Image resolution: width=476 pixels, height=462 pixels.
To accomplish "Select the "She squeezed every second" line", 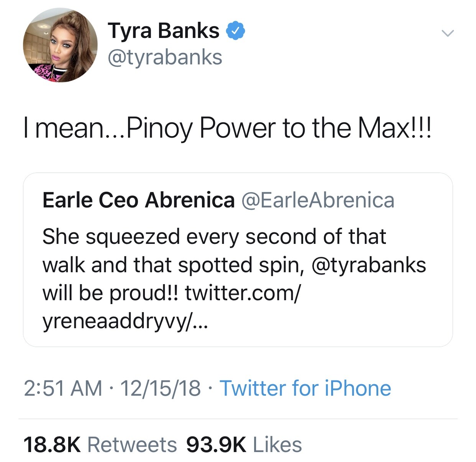I will [x=214, y=236].
